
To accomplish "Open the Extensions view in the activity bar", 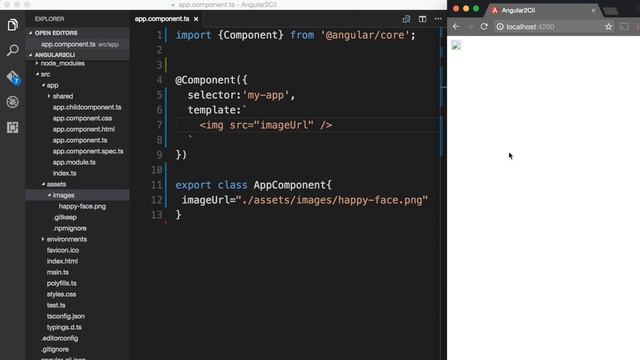I will point(13,127).
